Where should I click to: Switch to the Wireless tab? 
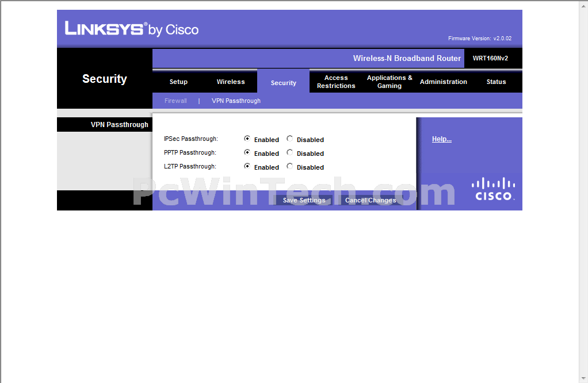click(231, 82)
